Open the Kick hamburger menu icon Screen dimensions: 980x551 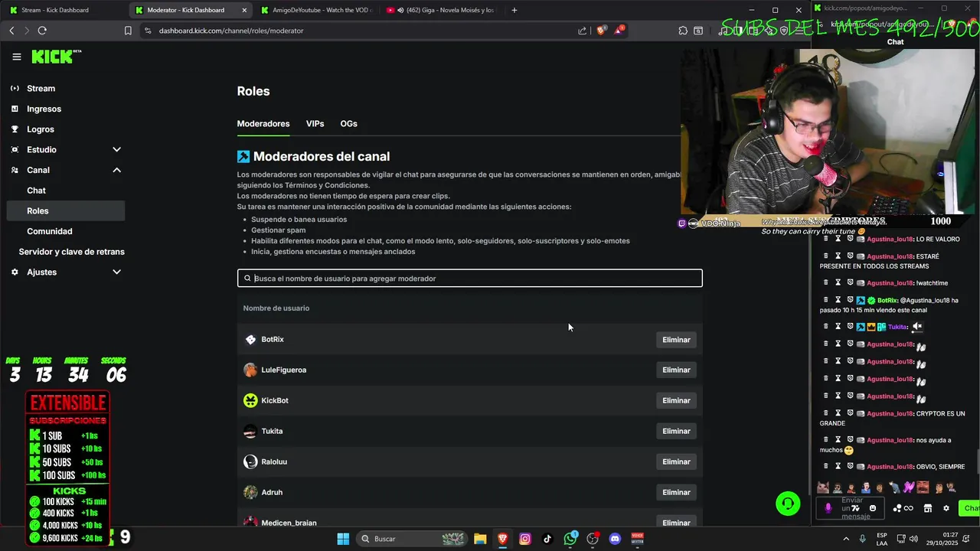pyautogui.click(x=16, y=57)
